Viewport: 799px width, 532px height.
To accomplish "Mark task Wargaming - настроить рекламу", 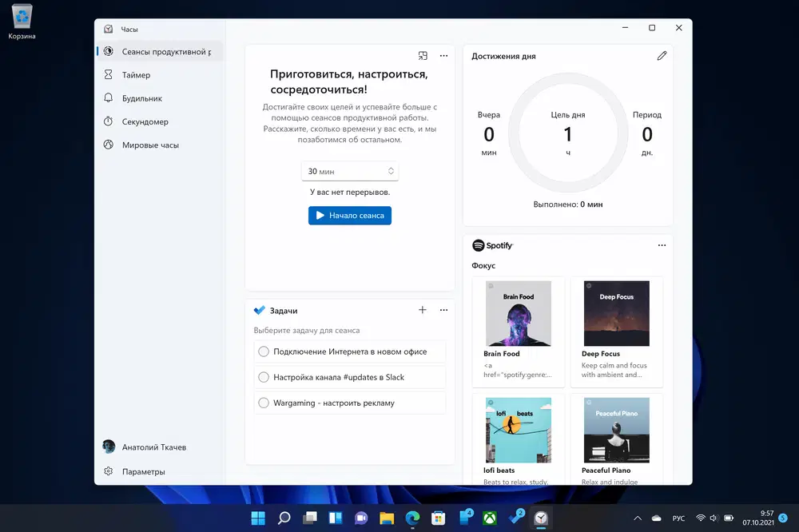I will click(264, 403).
